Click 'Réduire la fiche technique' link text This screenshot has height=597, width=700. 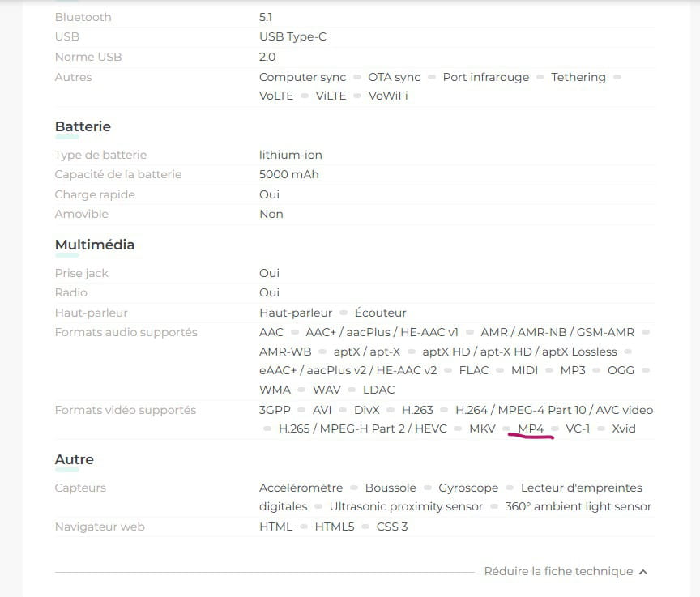558,571
